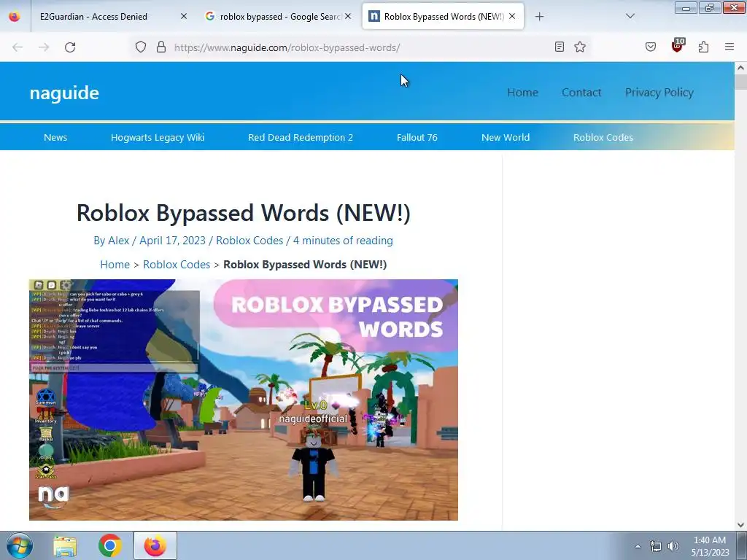Expand the list all tabs chevron
Image resolution: width=747 pixels, height=560 pixels.
click(x=630, y=16)
